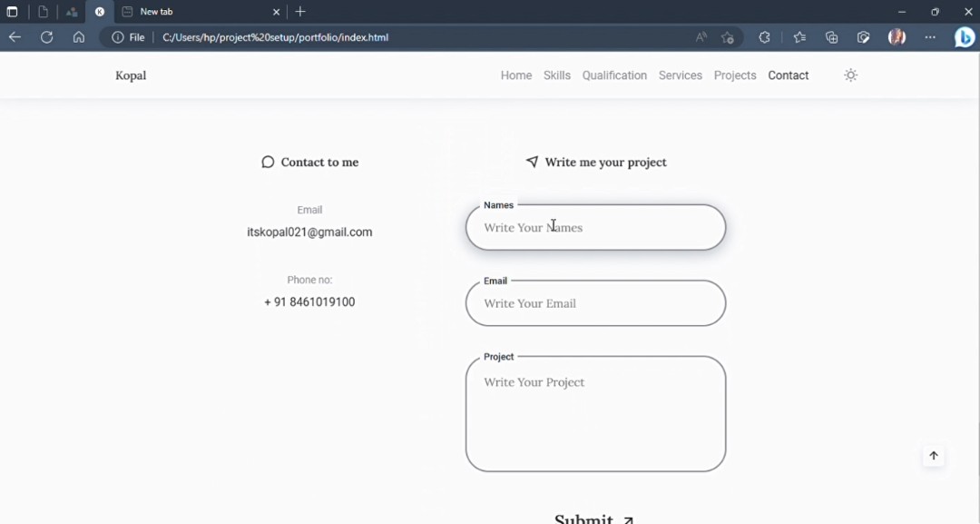Viewport: 980px width, 524px height.
Task: Go to the browser home page
Action: click(79, 37)
